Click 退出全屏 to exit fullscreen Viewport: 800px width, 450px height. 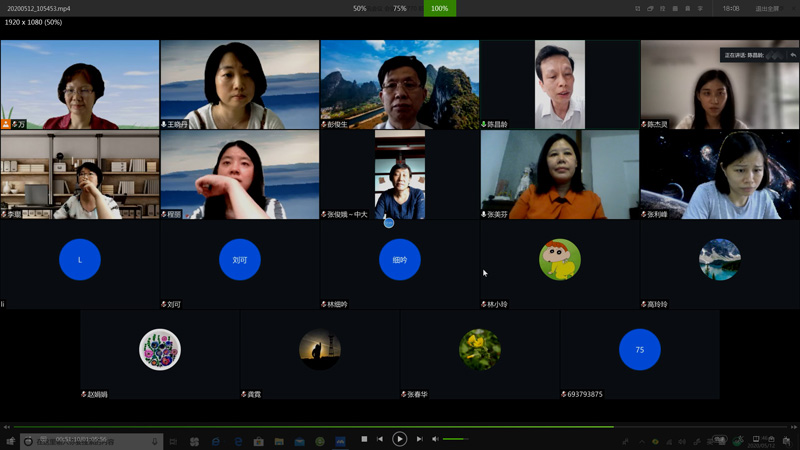click(767, 8)
